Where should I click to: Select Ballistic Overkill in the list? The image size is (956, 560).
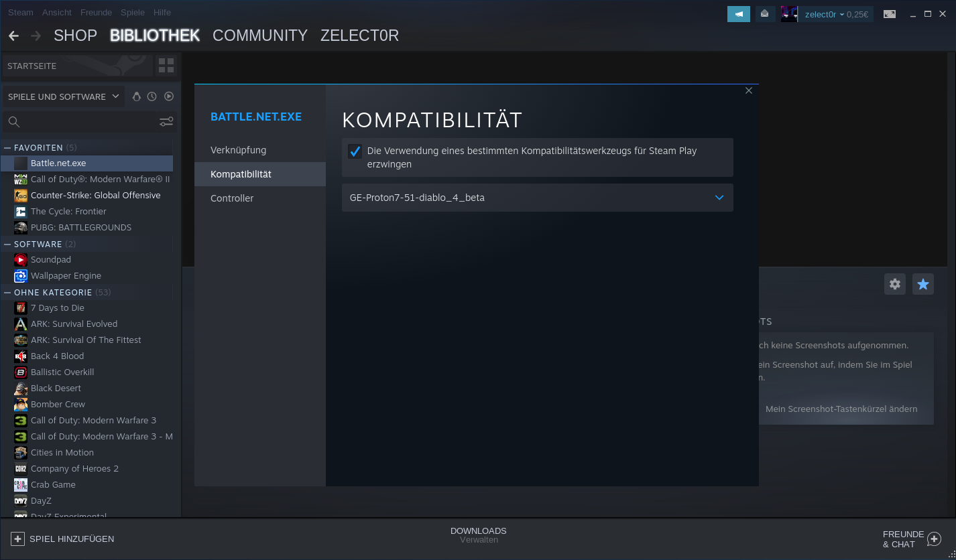pyautogui.click(x=87, y=372)
